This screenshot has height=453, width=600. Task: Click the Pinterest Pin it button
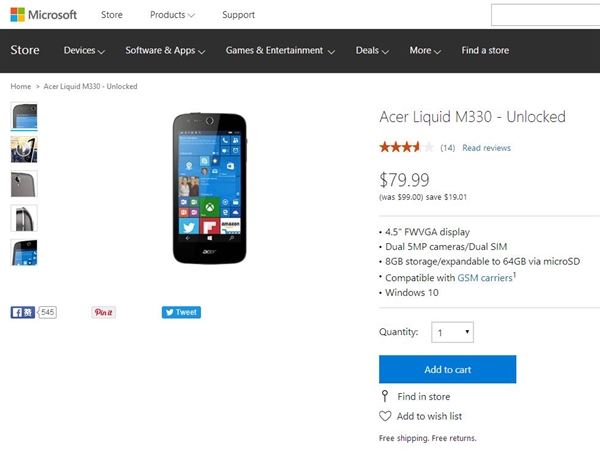[104, 312]
